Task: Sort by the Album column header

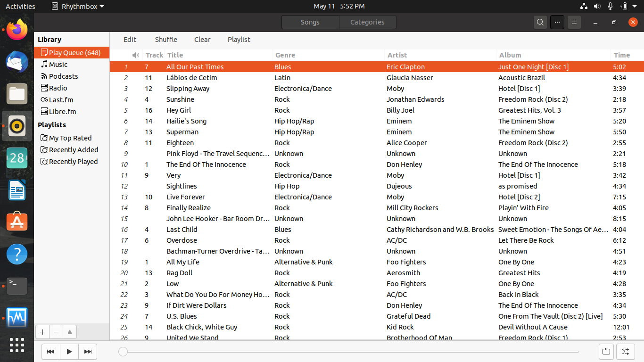Action: pos(553,55)
